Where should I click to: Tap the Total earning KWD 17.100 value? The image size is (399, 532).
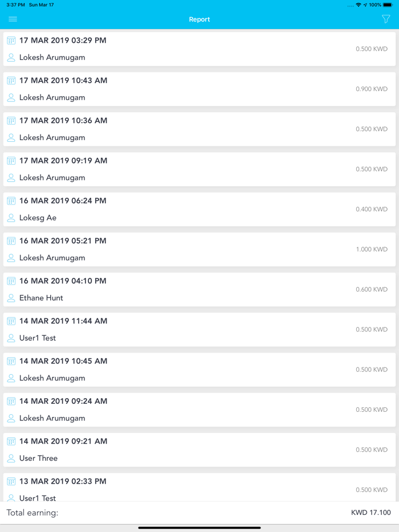(371, 512)
